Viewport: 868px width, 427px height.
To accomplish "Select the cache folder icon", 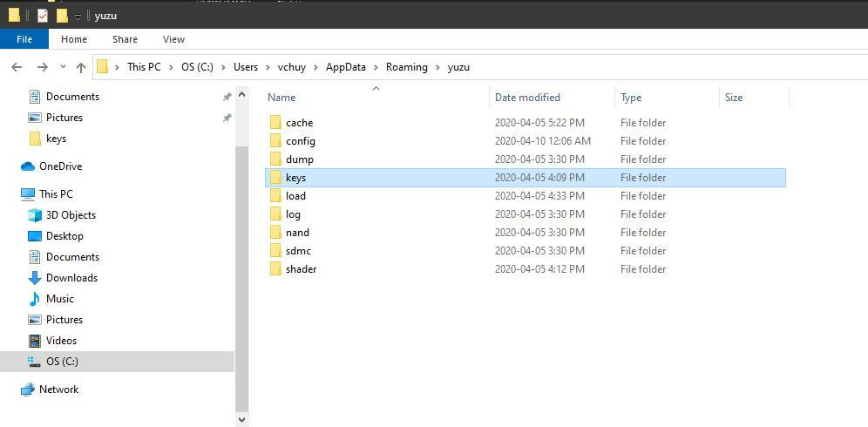I will [x=275, y=122].
